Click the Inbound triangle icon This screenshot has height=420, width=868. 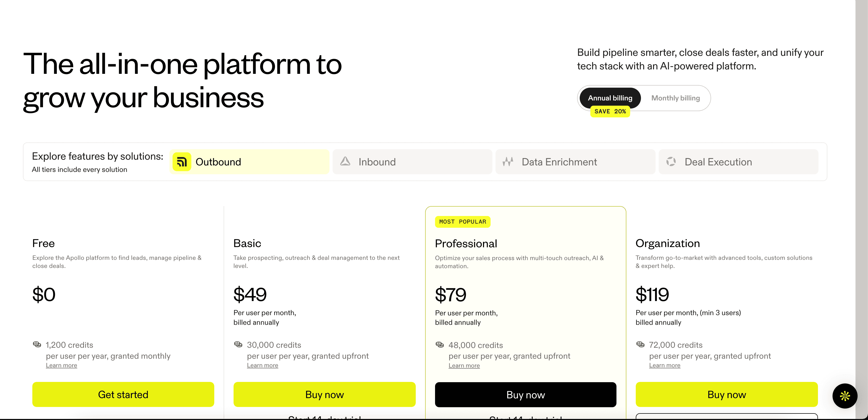coord(345,161)
